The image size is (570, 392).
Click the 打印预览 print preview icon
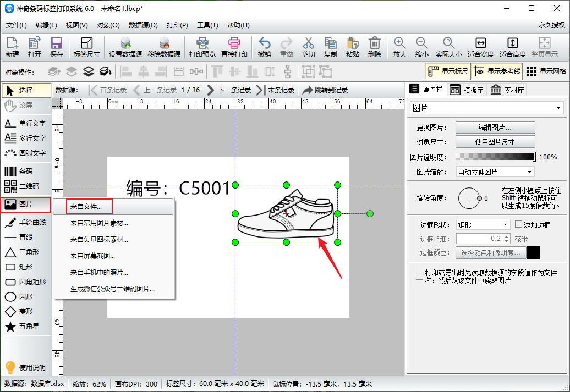(x=202, y=43)
